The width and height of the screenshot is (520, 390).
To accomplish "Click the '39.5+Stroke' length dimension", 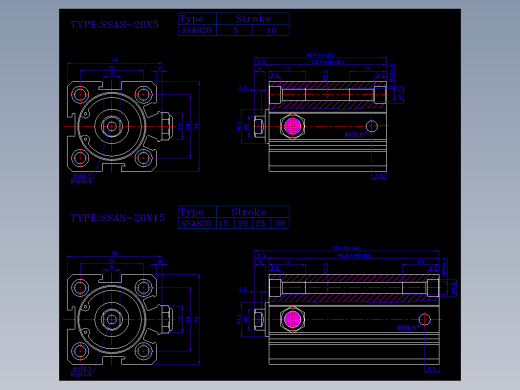I will pyautogui.click(x=327, y=62).
